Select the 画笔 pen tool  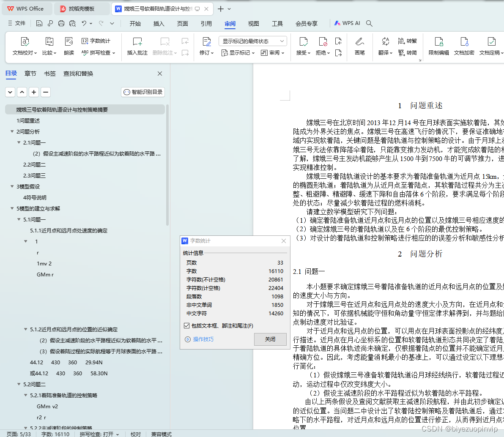pos(360,46)
